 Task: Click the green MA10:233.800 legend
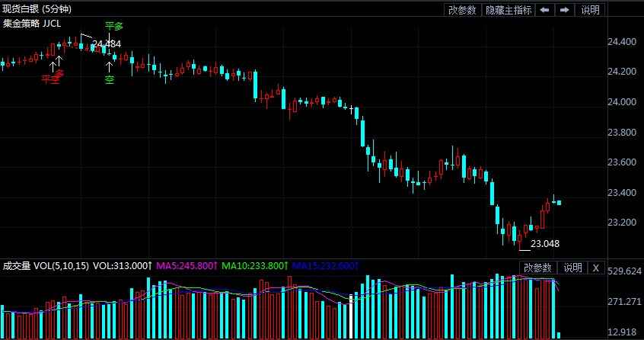pyautogui.click(x=253, y=267)
